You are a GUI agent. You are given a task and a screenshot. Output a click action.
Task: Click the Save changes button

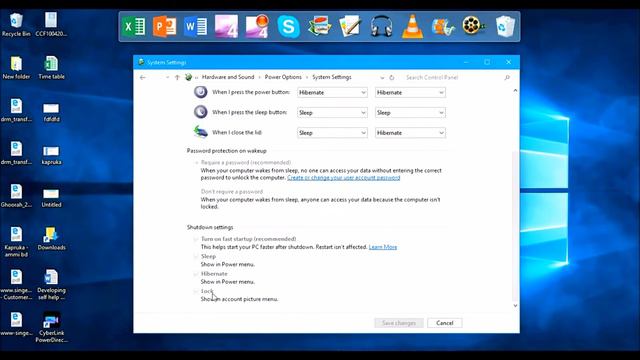tap(399, 323)
